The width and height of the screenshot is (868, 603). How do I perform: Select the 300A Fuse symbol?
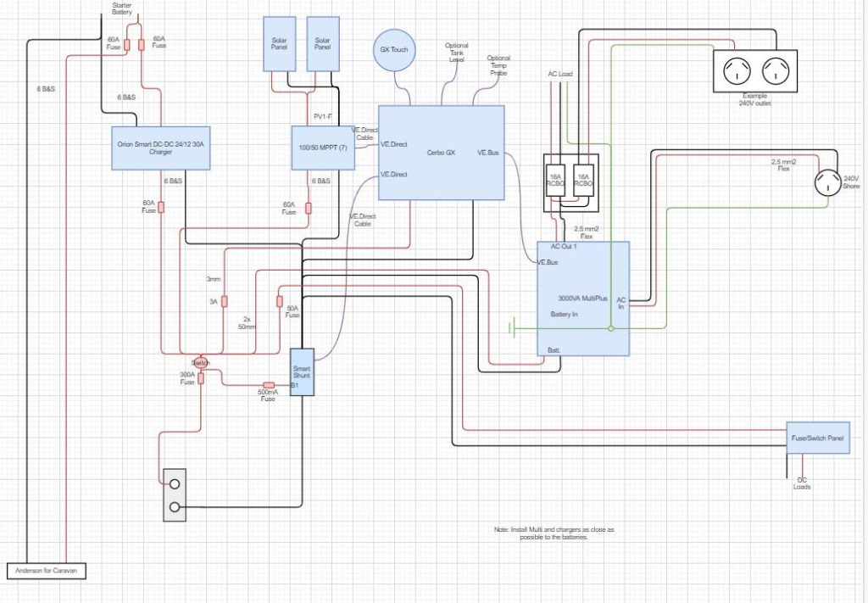pyautogui.click(x=201, y=378)
